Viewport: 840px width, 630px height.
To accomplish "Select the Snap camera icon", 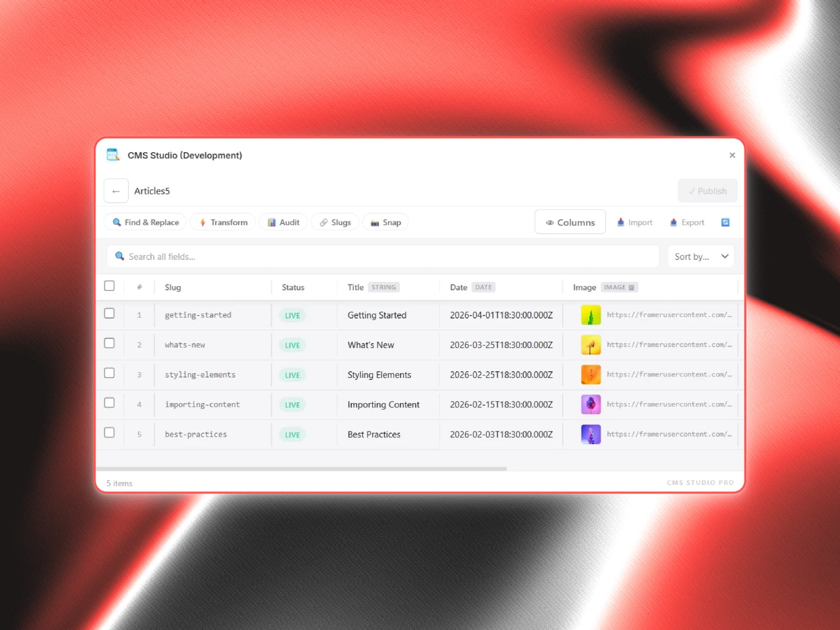I will pyautogui.click(x=374, y=222).
